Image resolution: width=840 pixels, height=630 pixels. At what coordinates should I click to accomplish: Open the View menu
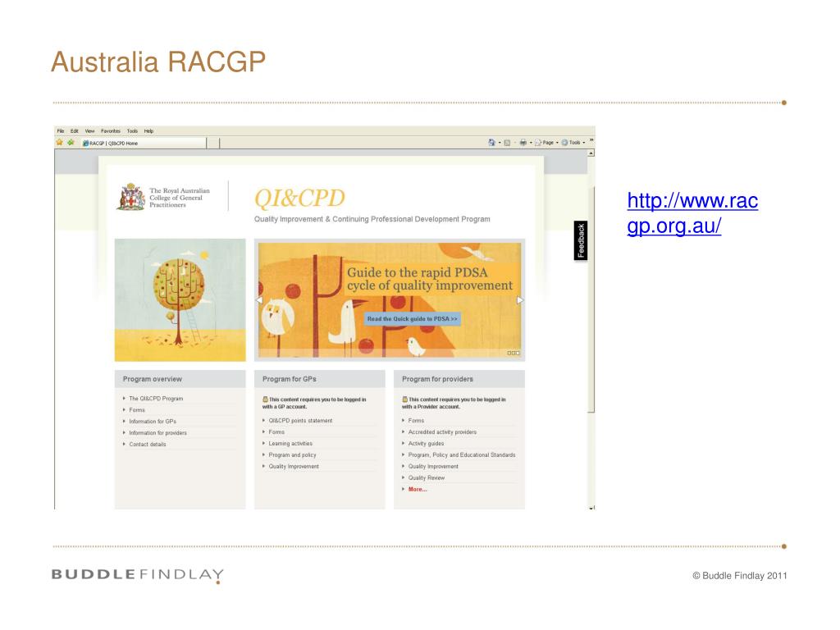89,130
